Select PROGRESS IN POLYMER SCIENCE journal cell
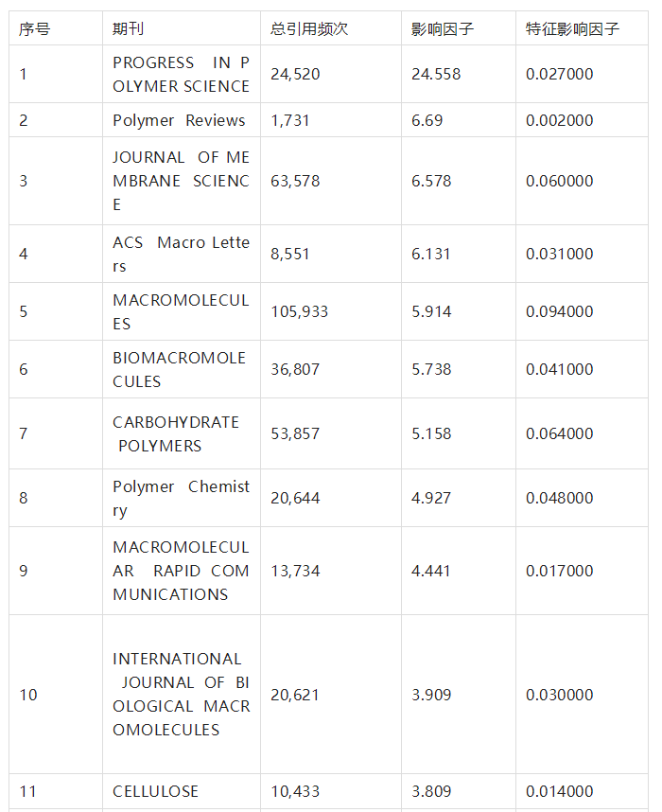The image size is (662, 812). point(182,74)
